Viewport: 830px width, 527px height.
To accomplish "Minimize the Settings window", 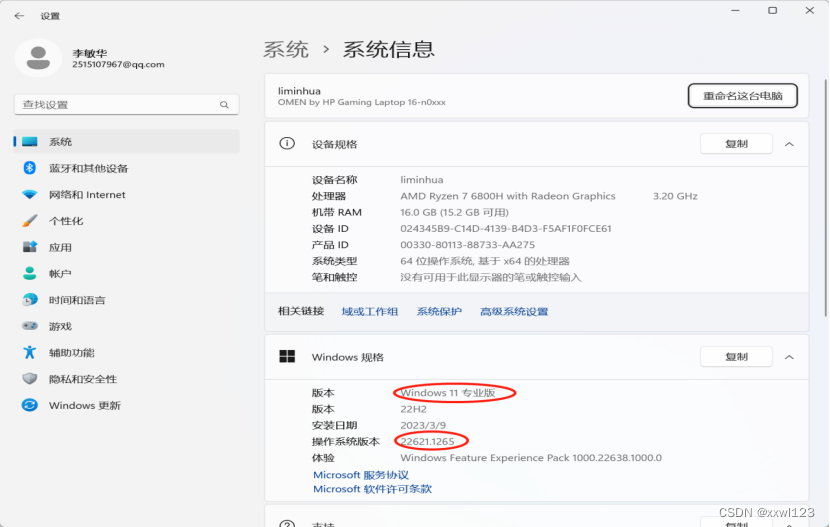I will point(735,10).
